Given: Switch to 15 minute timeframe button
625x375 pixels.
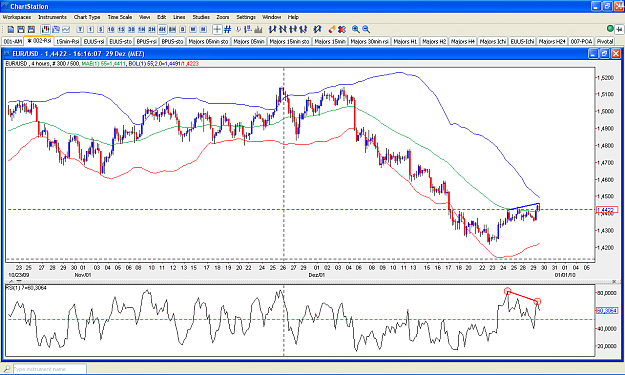Looking at the screenshot, I should pos(121,29).
